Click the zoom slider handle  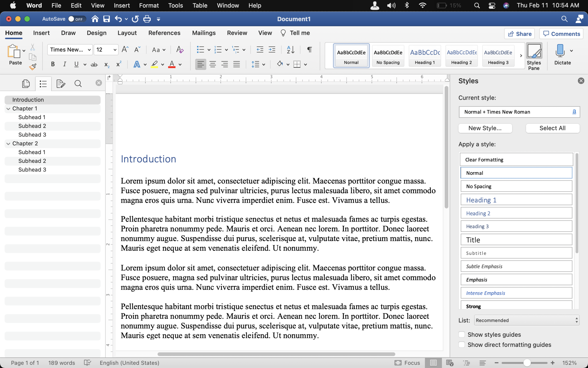[527, 363]
